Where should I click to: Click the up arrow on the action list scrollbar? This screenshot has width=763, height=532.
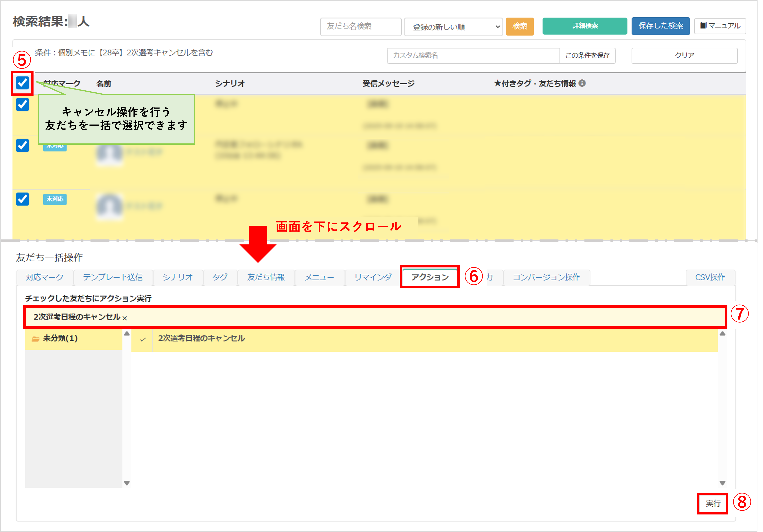(722, 334)
